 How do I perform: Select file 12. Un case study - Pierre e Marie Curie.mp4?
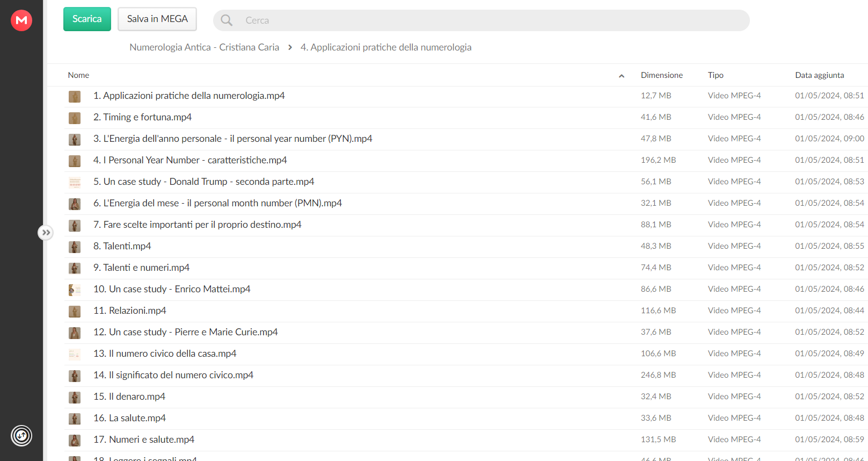pos(185,332)
